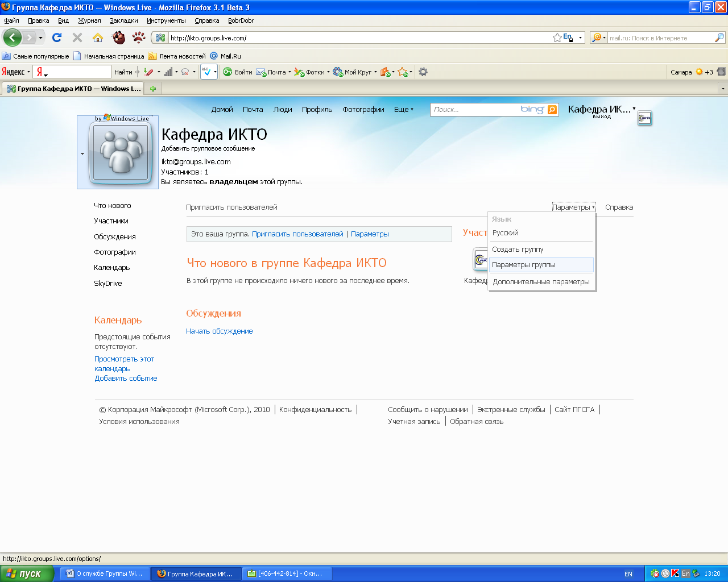The height and width of the screenshot is (582, 728).
Task: Open Добавить групповое сообщение link
Action: pos(208,148)
